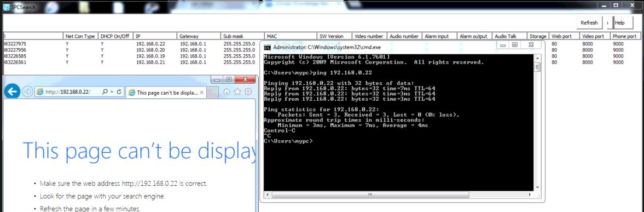The width and height of the screenshot is (644, 212).
Task: Click the Refresh button in IPCSearch
Action: 589,23
